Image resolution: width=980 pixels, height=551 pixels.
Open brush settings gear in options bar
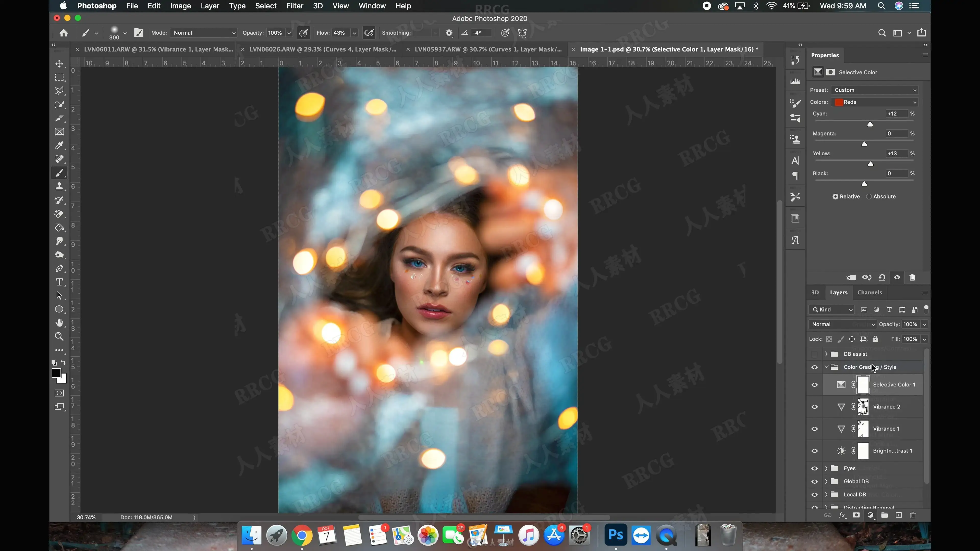[449, 33]
